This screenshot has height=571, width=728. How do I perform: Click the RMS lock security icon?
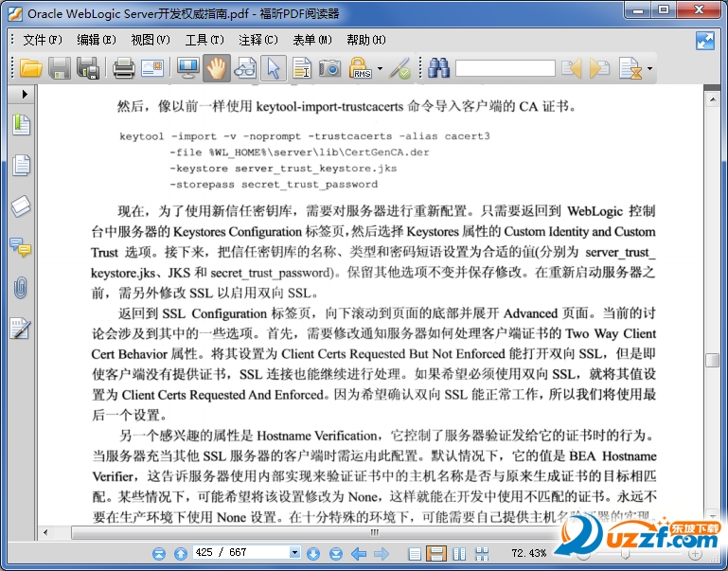pyautogui.click(x=360, y=69)
